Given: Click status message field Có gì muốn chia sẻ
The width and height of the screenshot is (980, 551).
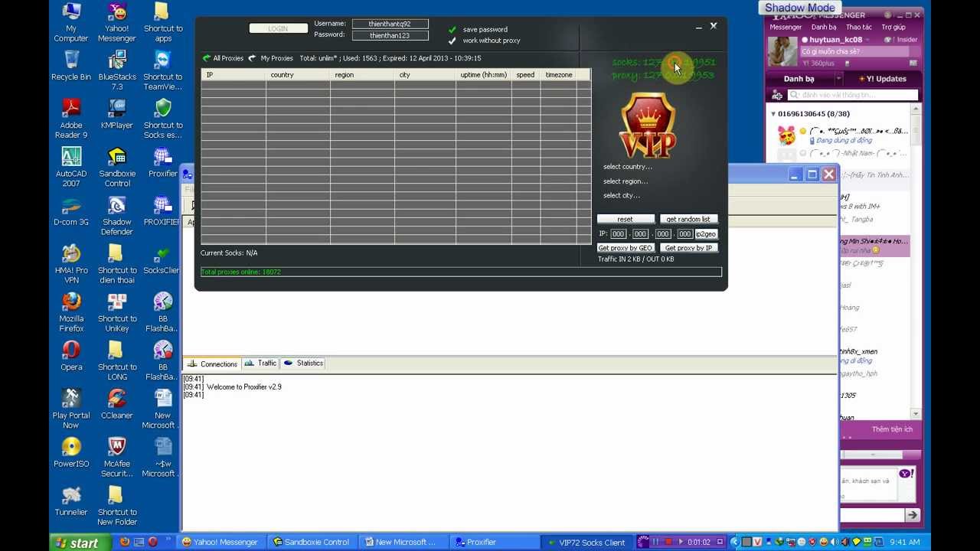Looking at the screenshot, I should [x=854, y=52].
